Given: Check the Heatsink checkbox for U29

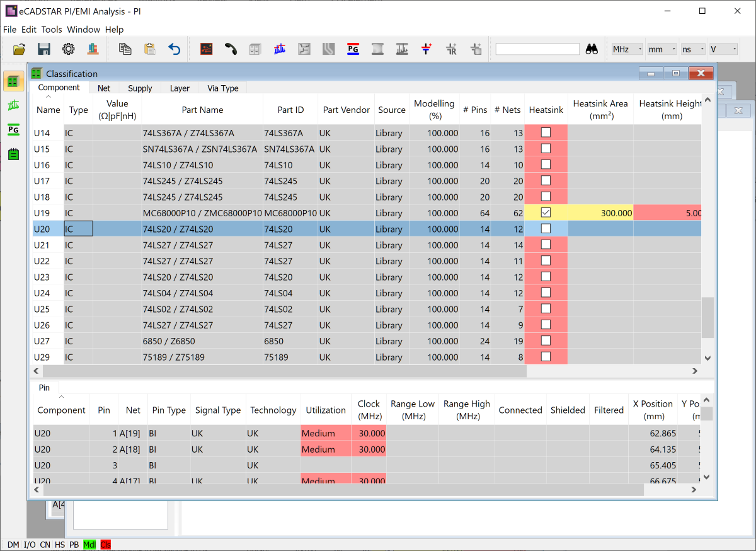Looking at the screenshot, I should (546, 357).
